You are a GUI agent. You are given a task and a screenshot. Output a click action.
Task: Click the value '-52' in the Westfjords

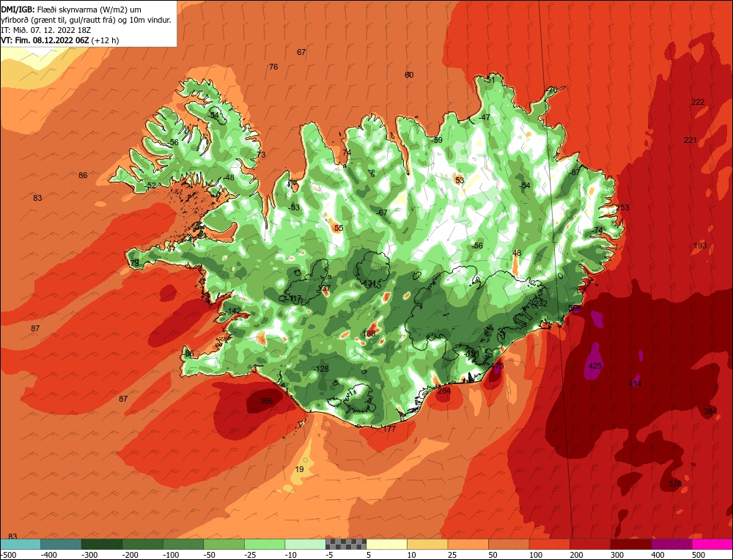(150, 185)
